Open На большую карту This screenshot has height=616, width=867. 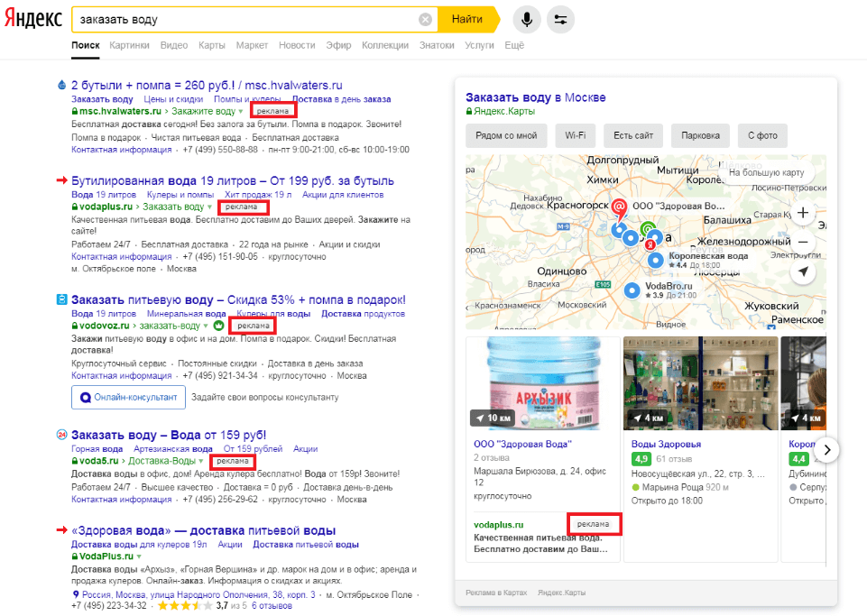tap(766, 172)
